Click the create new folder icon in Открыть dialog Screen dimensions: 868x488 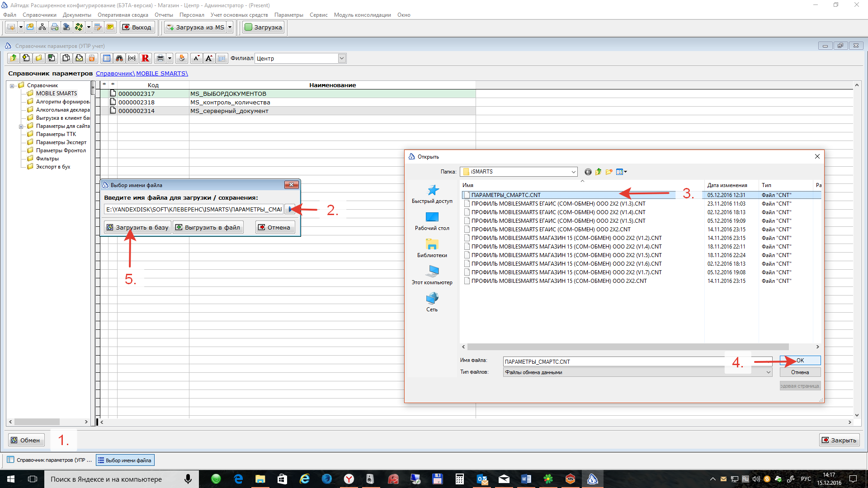[609, 172]
